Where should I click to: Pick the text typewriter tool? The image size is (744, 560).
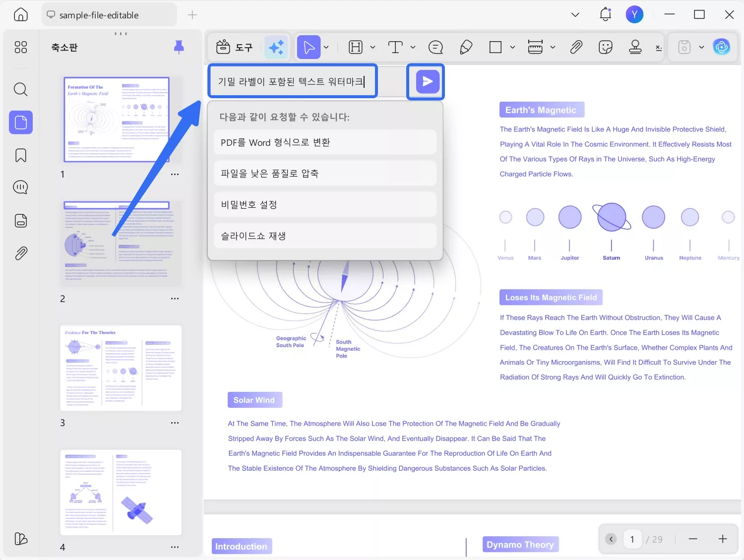(x=395, y=47)
